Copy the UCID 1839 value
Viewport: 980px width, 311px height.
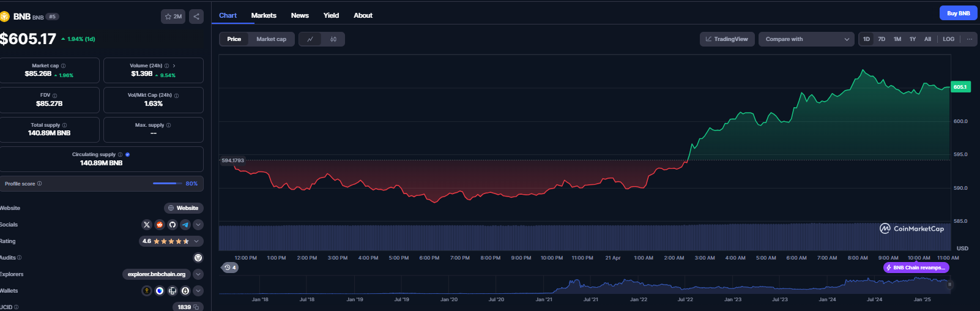point(196,307)
